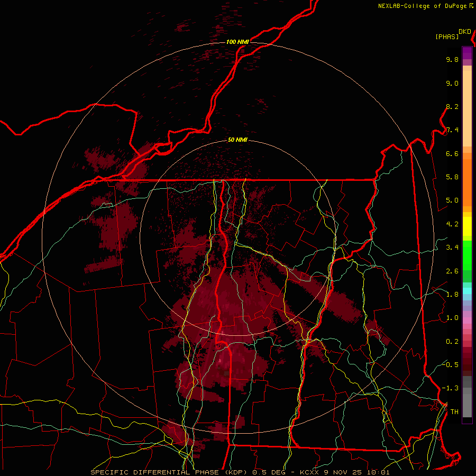
Task: Click the 50 NMI range ring label
Action: point(237,140)
